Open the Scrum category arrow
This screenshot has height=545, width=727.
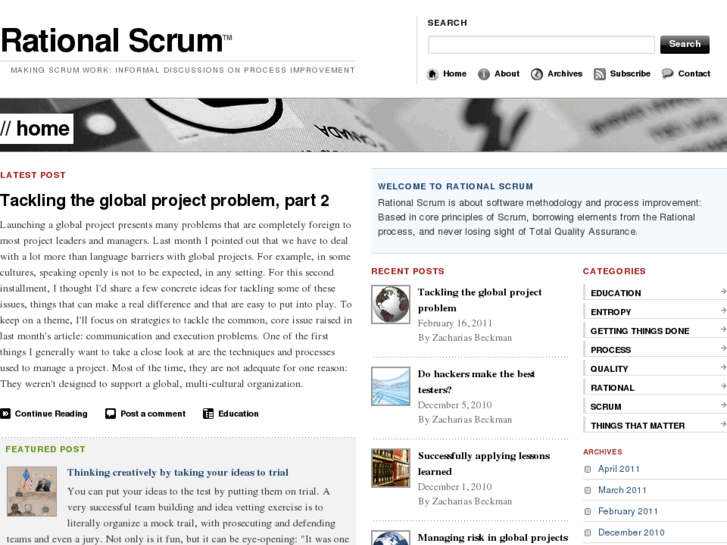tap(723, 405)
